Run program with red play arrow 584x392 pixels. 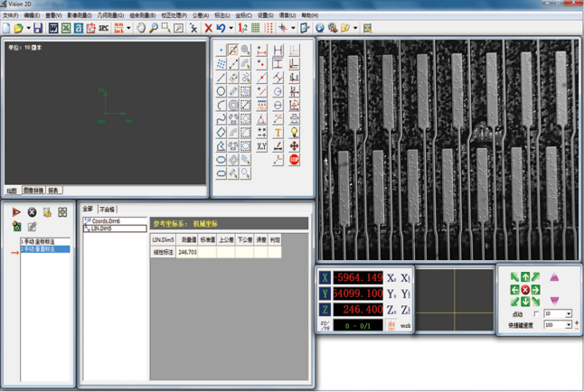(x=17, y=212)
